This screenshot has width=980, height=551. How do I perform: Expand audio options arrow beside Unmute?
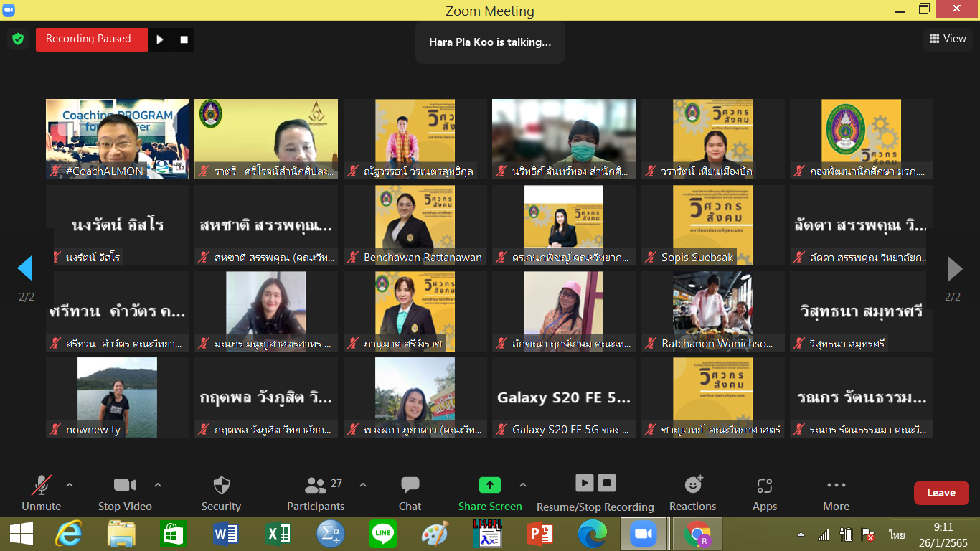point(70,485)
